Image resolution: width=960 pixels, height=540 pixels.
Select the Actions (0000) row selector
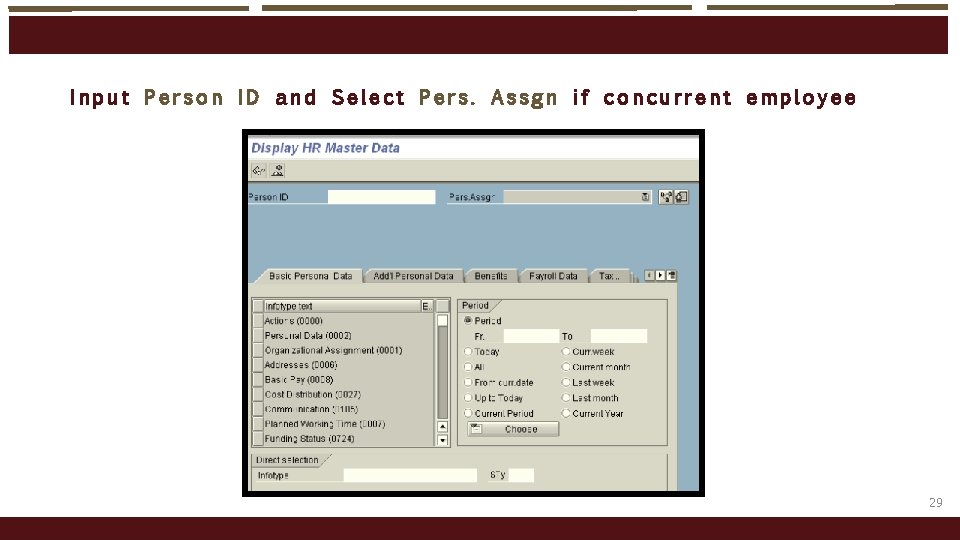pos(258,321)
